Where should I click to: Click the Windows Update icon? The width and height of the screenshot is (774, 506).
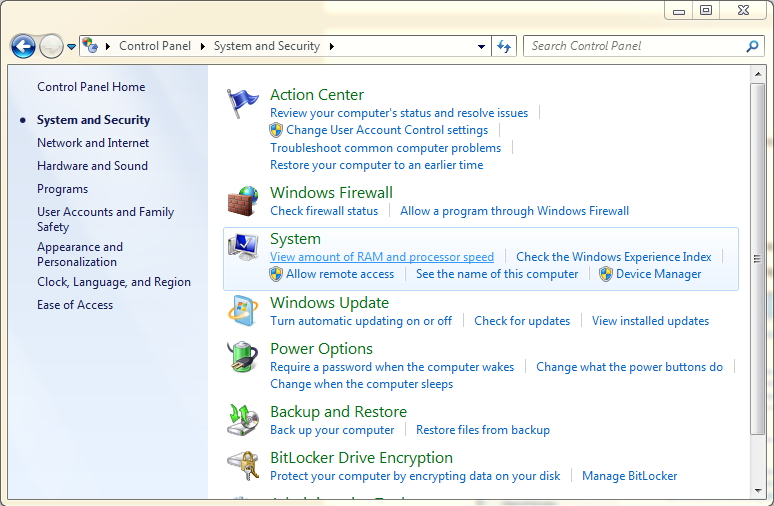[x=242, y=311]
